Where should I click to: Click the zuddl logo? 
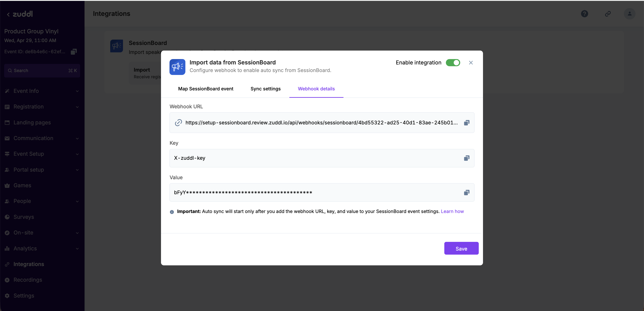tap(23, 14)
